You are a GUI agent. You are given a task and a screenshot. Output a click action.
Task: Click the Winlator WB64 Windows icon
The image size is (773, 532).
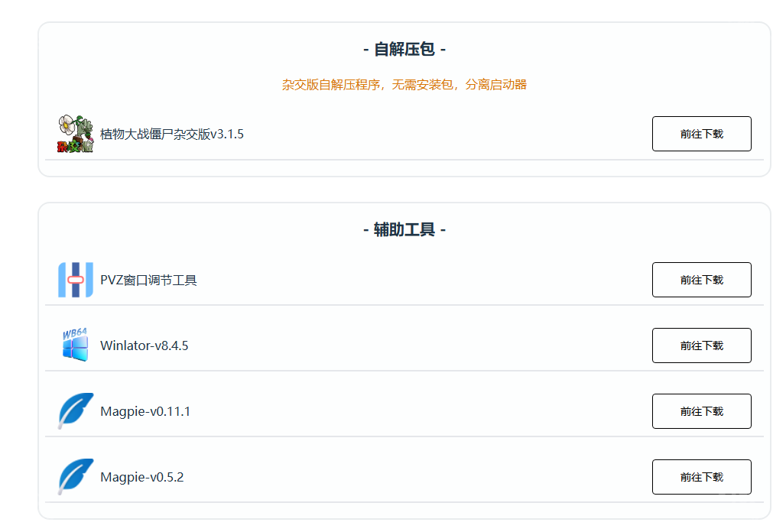[75, 345]
